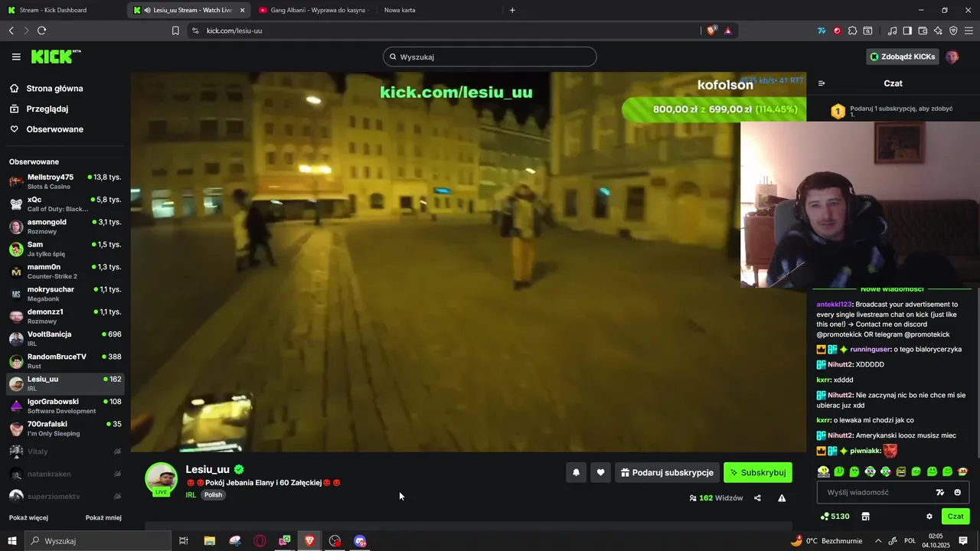The image size is (980, 551).
Task: Open the VooltBanicja channel in sidebar
Action: click(x=65, y=338)
